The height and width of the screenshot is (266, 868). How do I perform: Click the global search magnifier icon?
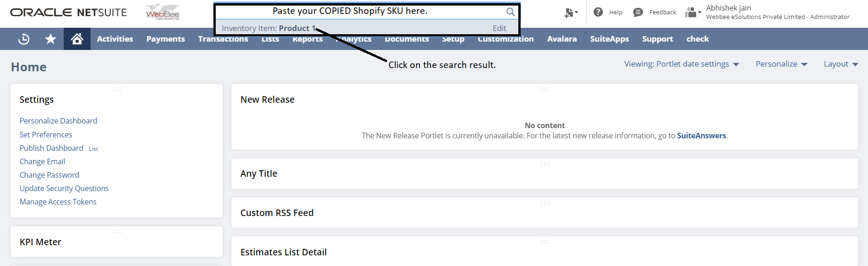pyautogui.click(x=510, y=12)
